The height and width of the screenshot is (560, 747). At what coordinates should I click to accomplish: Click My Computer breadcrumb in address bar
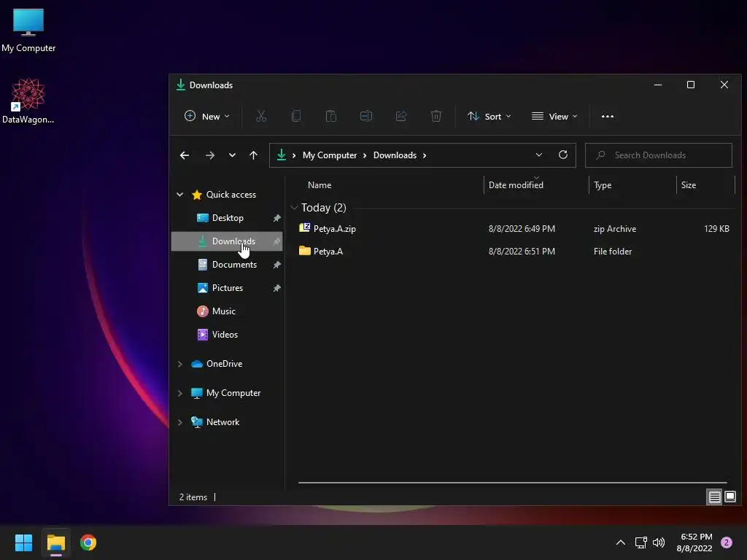[330, 155]
